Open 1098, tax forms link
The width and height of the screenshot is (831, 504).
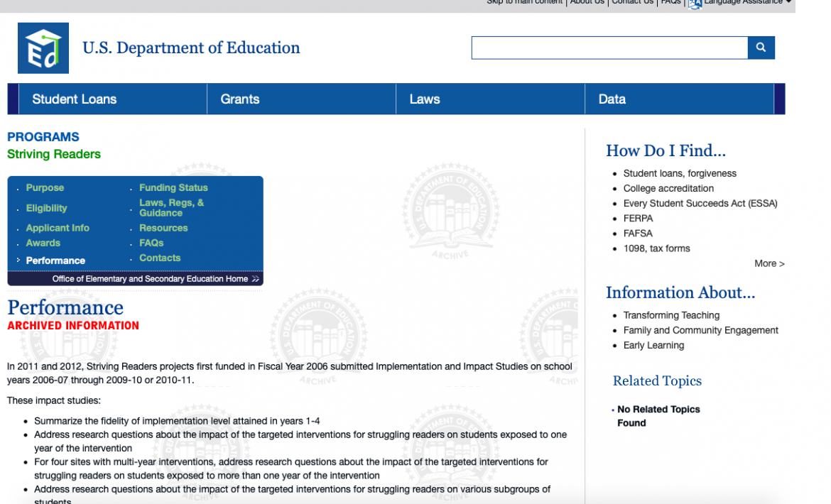coord(657,248)
